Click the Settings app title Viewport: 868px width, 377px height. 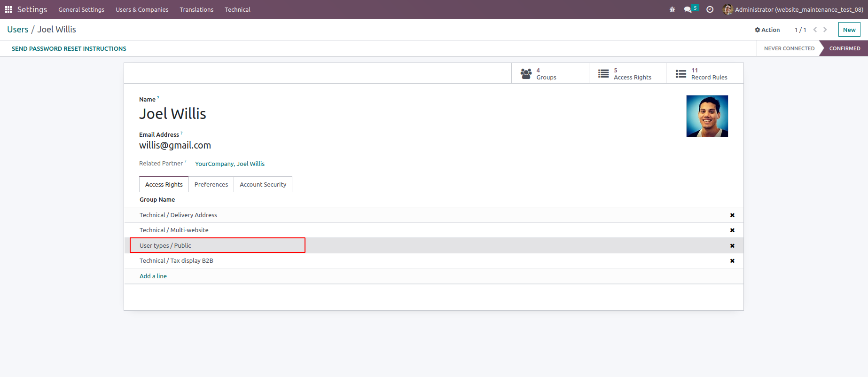(x=32, y=9)
